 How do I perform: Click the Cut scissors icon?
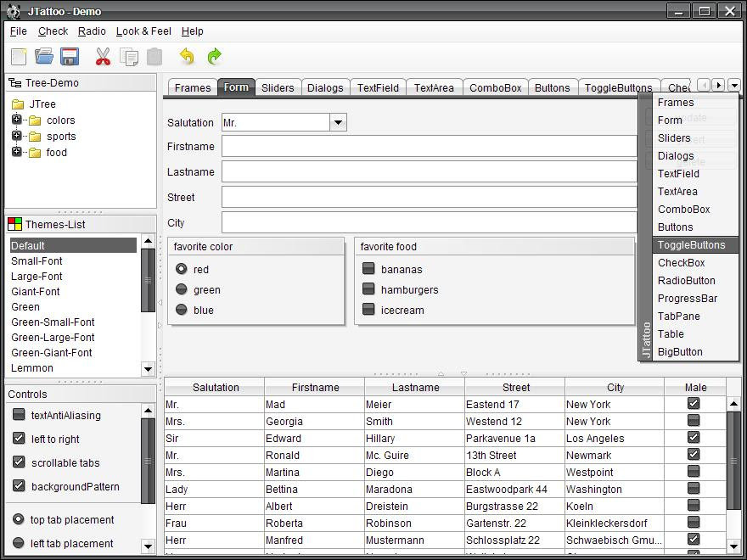pyautogui.click(x=103, y=57)
